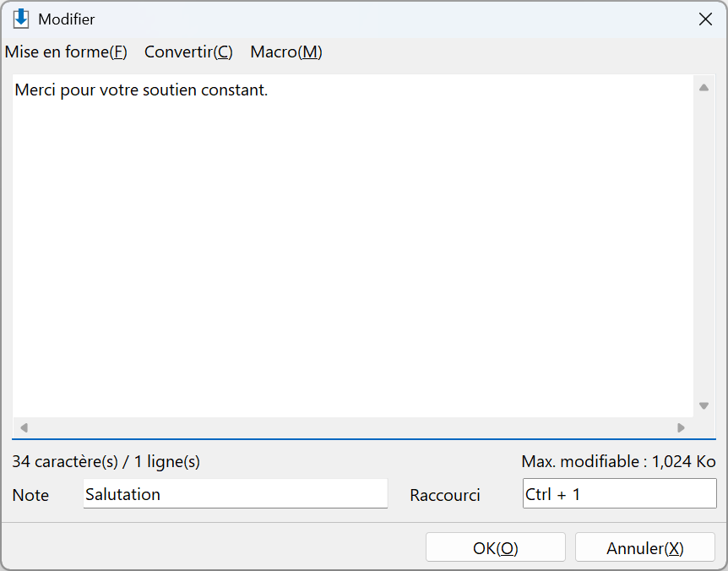The image size is (728, 571).
Task: Open the Mise en forme menu
Action: tap(66, 52)
